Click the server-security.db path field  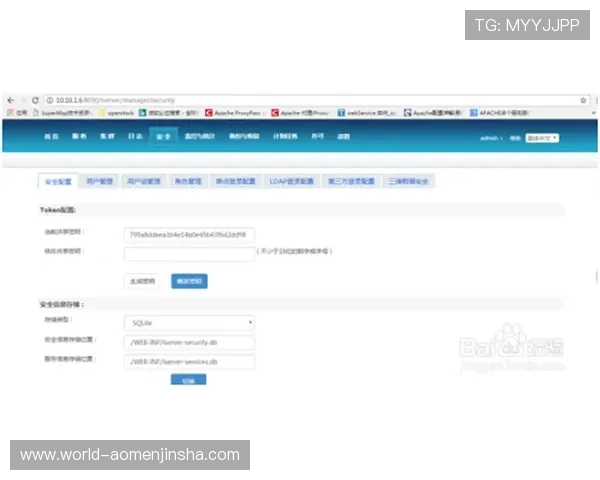[189, 343]
